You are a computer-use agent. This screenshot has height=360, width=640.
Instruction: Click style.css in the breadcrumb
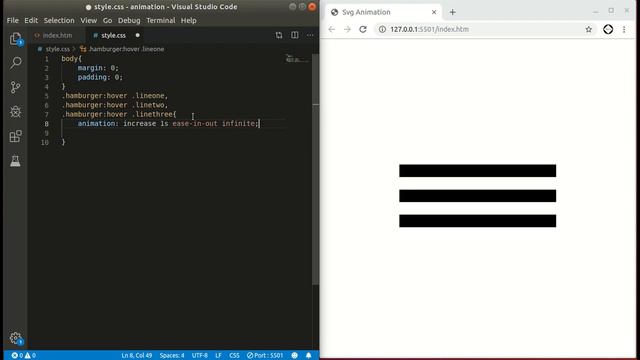[x=57, y=49]
